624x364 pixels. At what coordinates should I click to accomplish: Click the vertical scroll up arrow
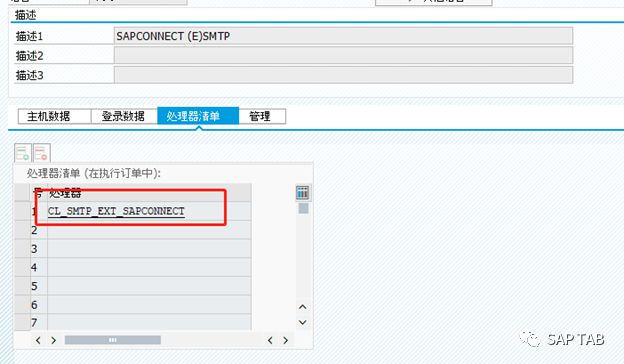pyautogui.click(x=302, y=307)
